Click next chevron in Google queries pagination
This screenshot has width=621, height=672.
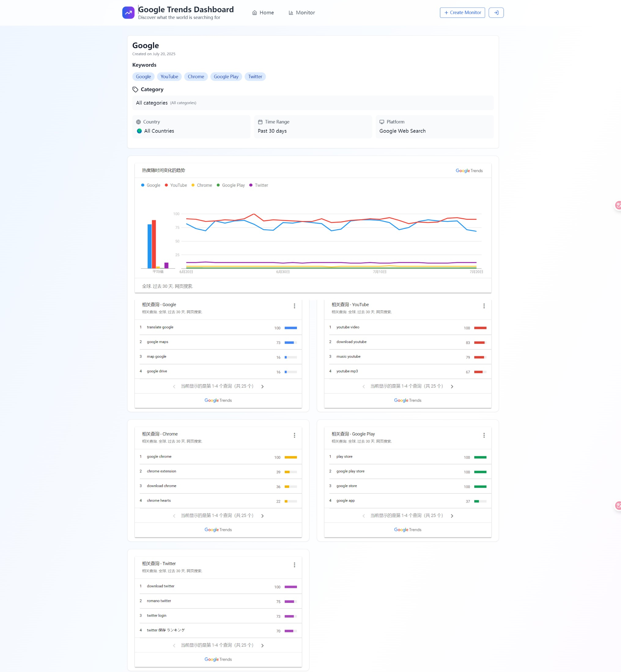[262, 386]
